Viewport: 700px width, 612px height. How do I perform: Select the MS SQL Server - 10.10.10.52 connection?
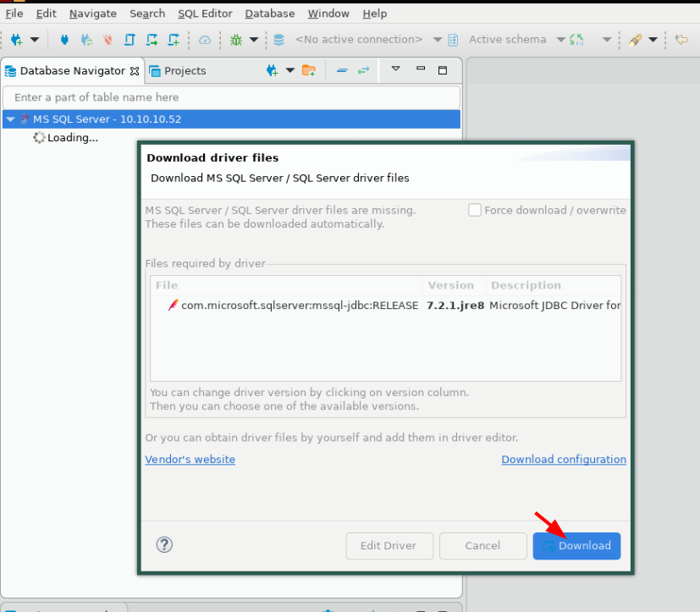click(x=231, y=119)
